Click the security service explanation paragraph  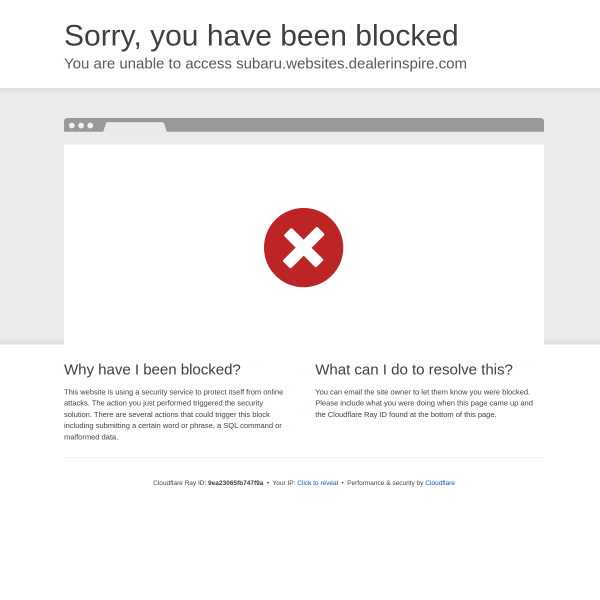174,414
